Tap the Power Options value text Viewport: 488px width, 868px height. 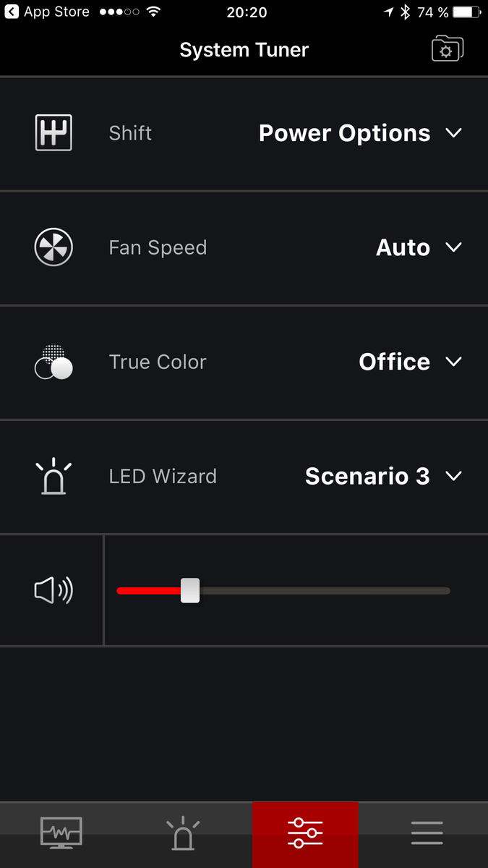click(x=344, y=133)
